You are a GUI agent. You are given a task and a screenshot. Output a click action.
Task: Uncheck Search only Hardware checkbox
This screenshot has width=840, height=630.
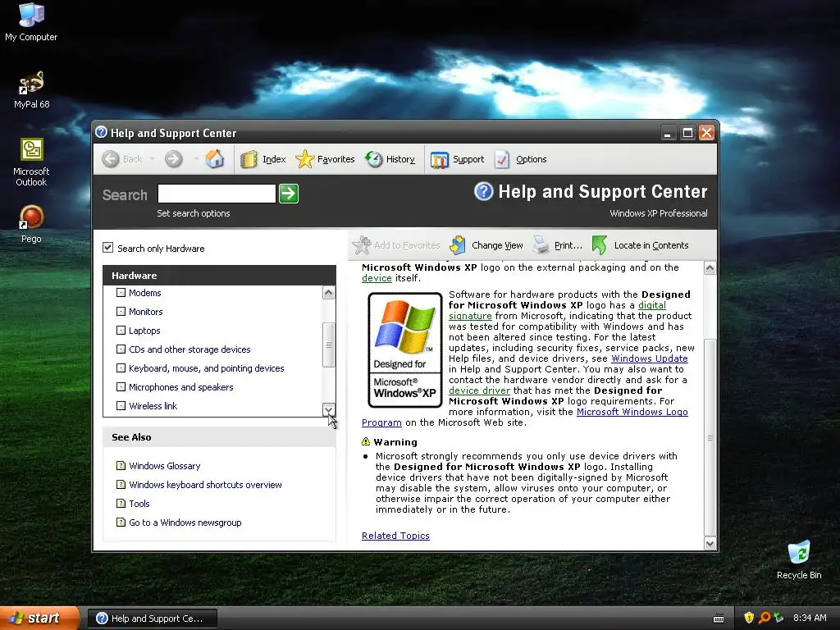[107, 248]
